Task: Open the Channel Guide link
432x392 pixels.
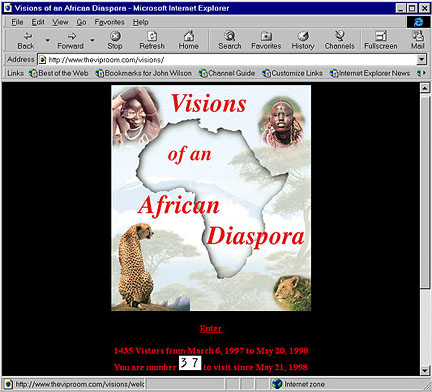Action: point(227,73)
